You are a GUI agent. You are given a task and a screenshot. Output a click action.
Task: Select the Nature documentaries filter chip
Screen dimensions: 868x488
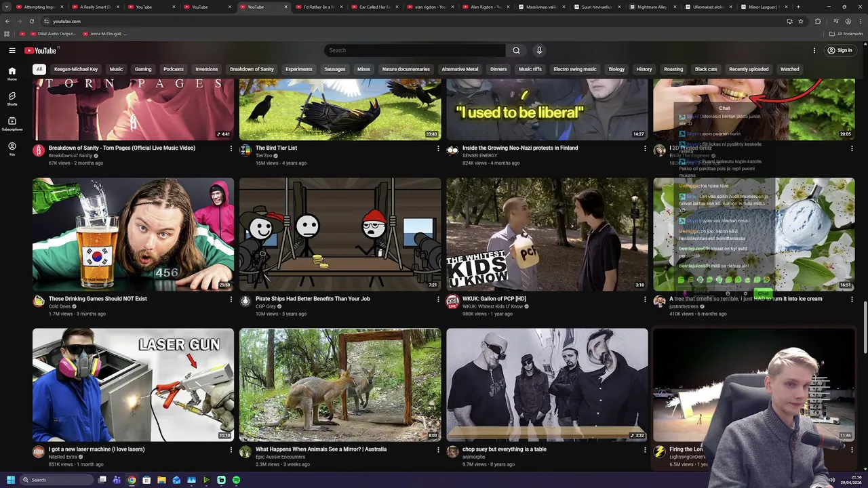pyautogui.click(x=406, y=69)
